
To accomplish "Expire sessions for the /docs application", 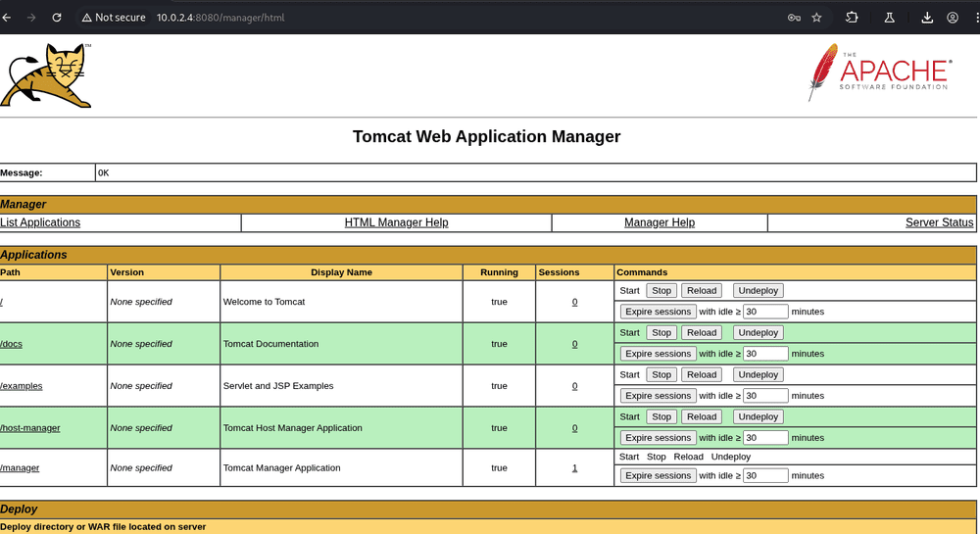I will point(659,354).
